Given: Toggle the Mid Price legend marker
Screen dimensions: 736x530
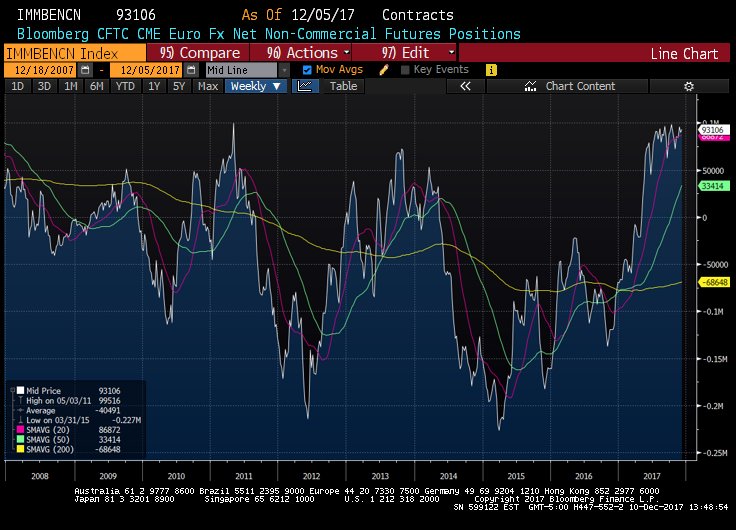Looking at the screenshot, I should 20,391.
